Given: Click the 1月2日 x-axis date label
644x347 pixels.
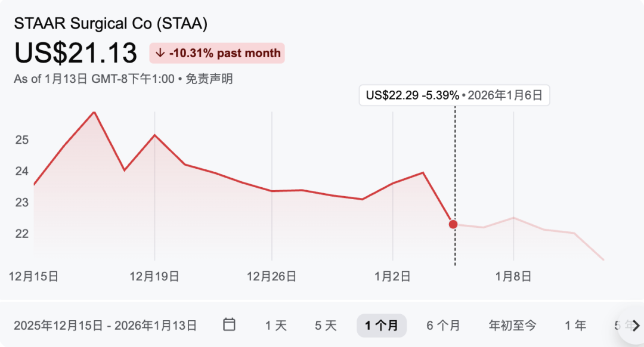Looking at the screenshot, I should click(x=392, y=276).
